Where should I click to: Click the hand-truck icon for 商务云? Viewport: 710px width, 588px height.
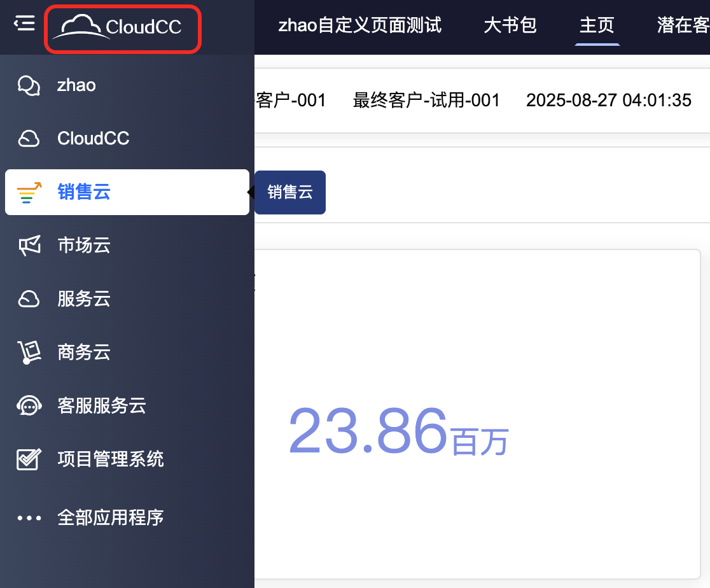[29, 352]
